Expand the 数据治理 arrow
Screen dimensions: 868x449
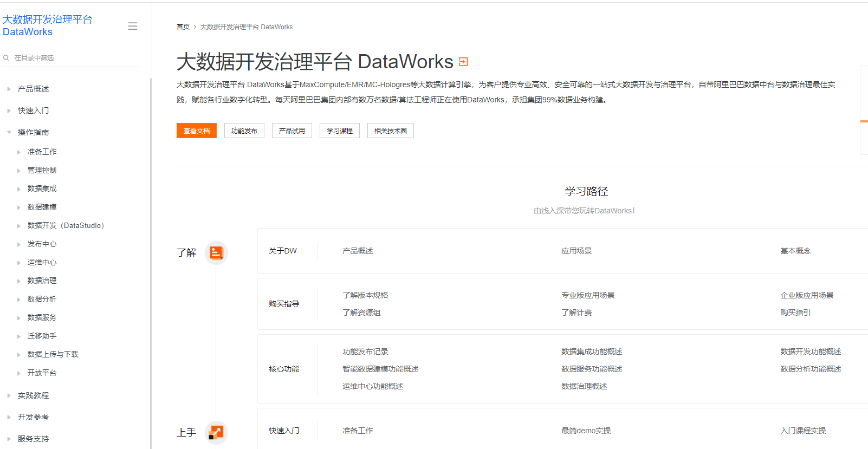(x=18, y=281)
